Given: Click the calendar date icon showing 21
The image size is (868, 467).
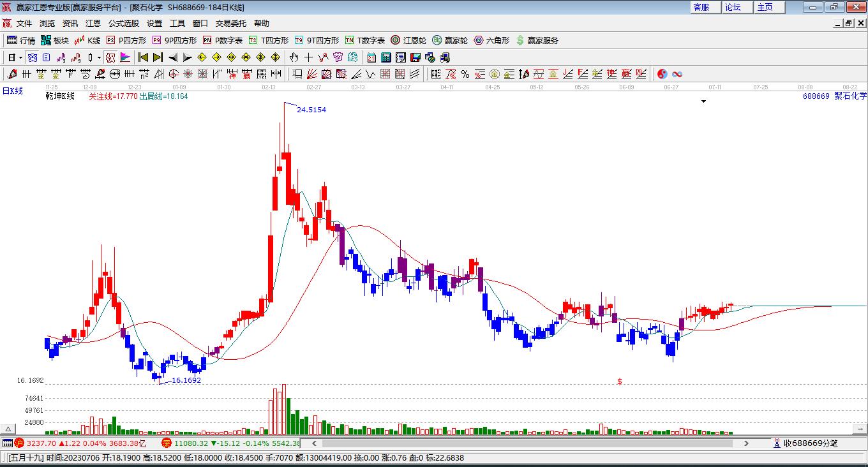Looking at the screenshot, I should (x=371, y=57).
